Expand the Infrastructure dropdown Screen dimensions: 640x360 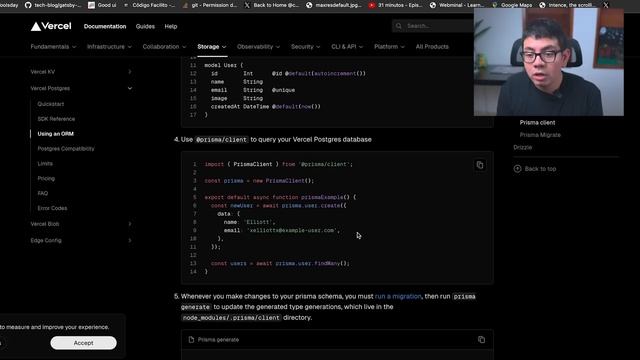pyautogui.click(x=109, y=47)
